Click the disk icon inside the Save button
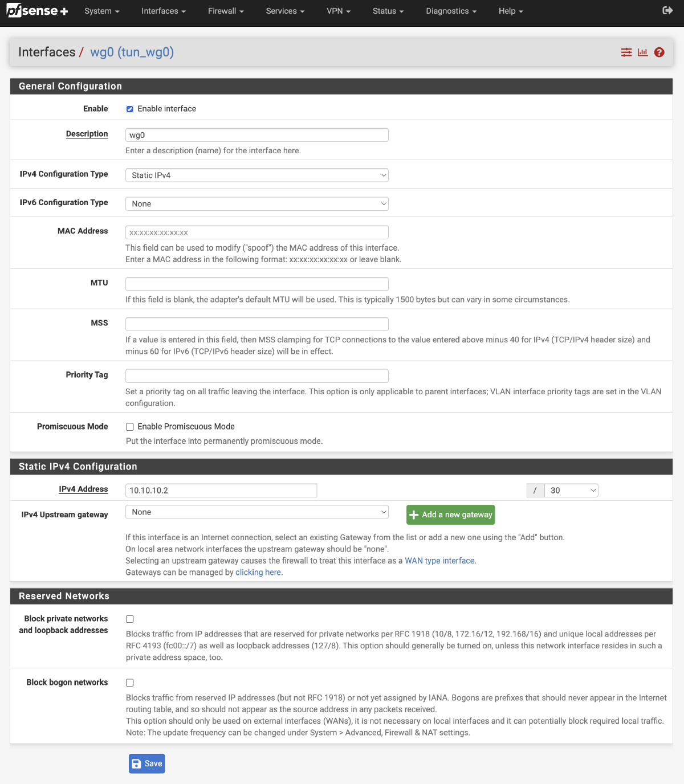684x784 pixels. 136,763
